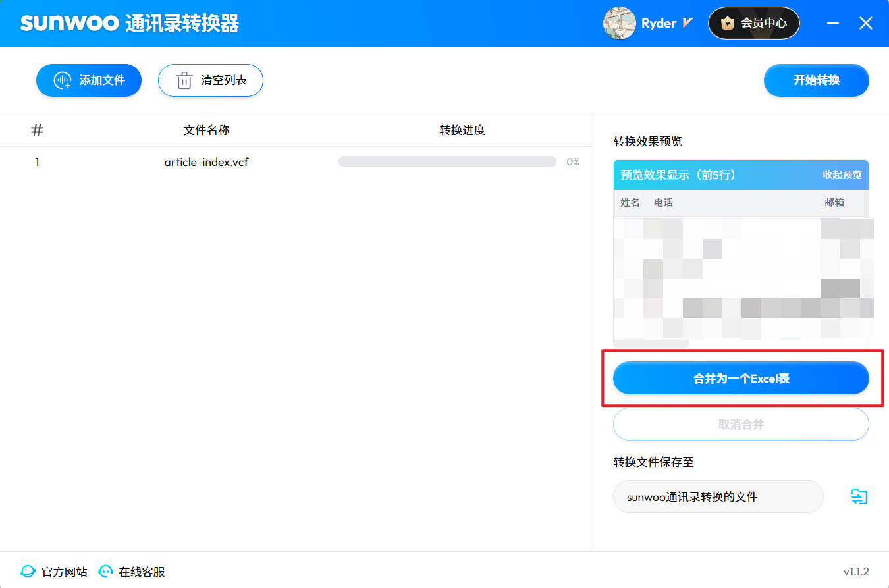Screen dimensions: 889x588
Task: Open 在线客服 online support
Action: point(132,572)
